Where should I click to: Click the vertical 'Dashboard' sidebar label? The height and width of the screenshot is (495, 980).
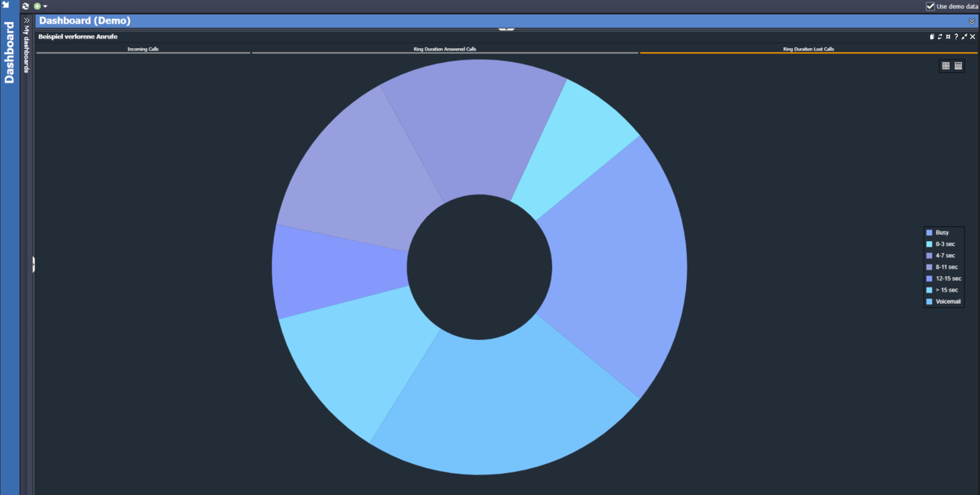10,52
